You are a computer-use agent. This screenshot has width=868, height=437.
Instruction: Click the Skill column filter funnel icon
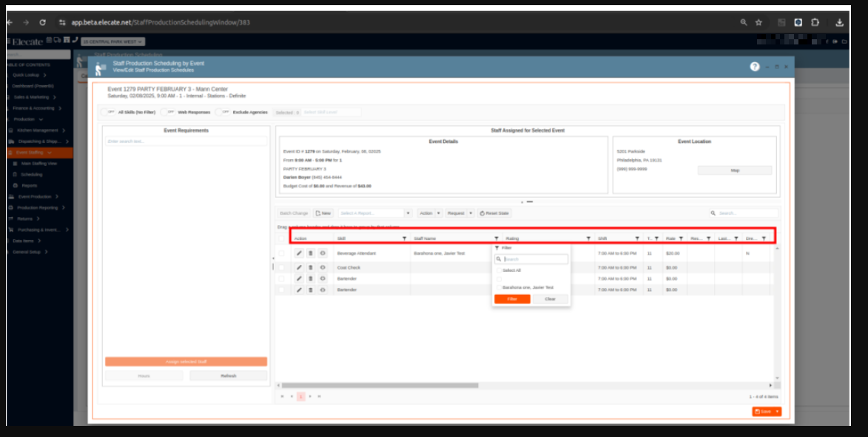[404, 238]
